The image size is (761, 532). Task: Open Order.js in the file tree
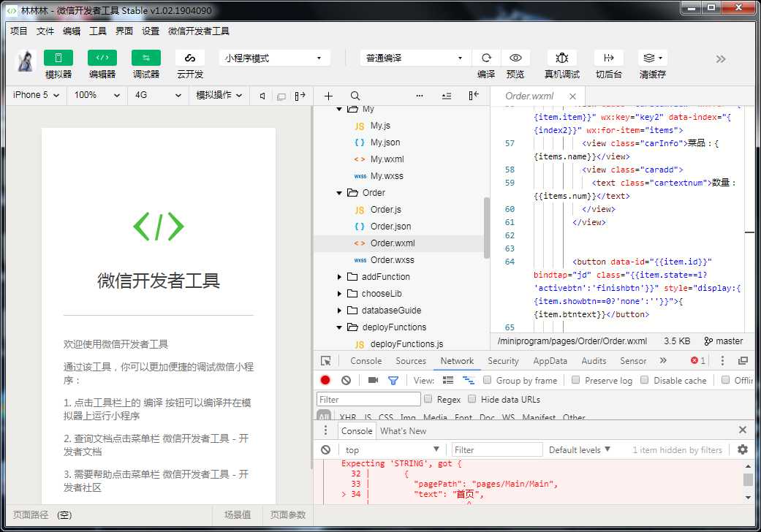(386, 210)
